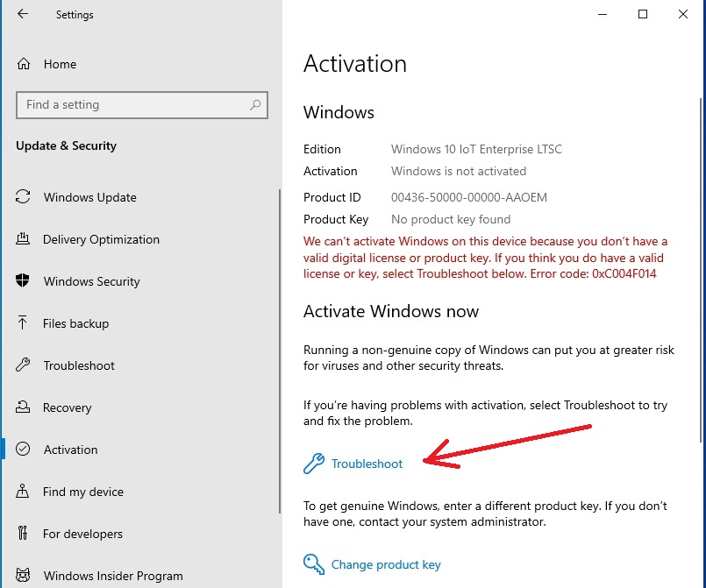Click 'No product key found' text
This screenshot has height=588, width=706.
pos(451,219)
